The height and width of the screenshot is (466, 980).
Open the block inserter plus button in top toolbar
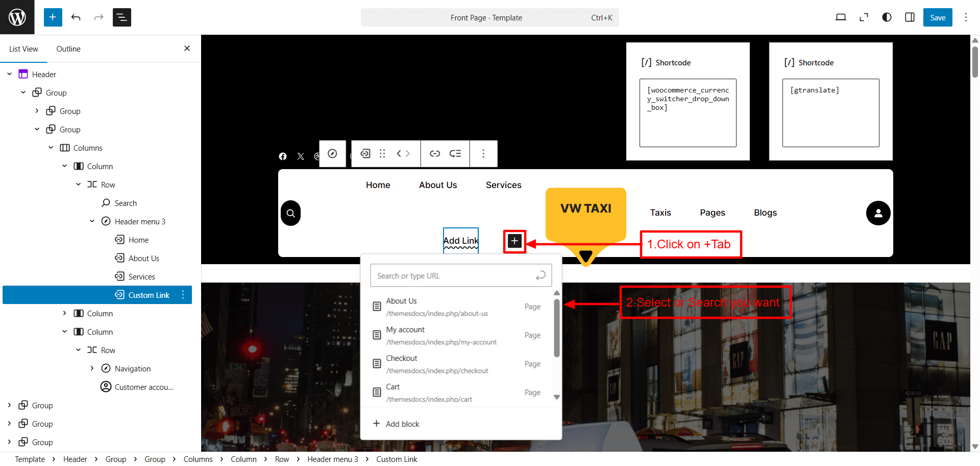click(x=53, y=17)
